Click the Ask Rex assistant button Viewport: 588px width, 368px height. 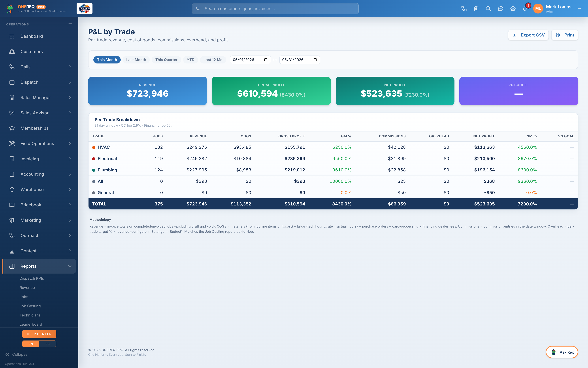point(562,352)
